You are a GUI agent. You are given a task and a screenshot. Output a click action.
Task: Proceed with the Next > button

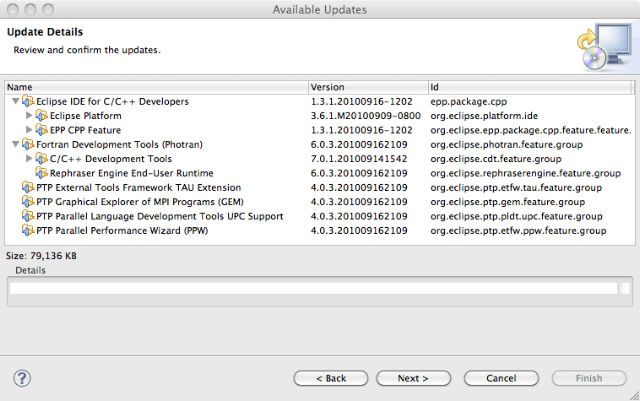(x=413, y=378)
